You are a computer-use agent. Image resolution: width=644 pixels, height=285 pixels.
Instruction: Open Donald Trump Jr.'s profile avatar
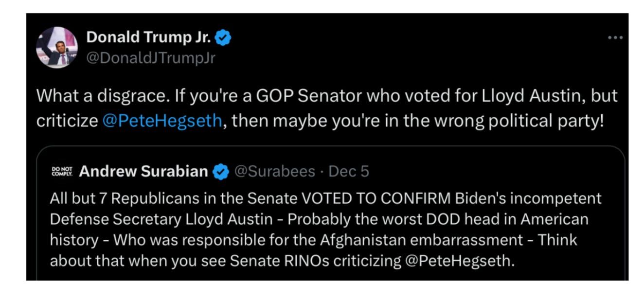(x=57, y=47)
